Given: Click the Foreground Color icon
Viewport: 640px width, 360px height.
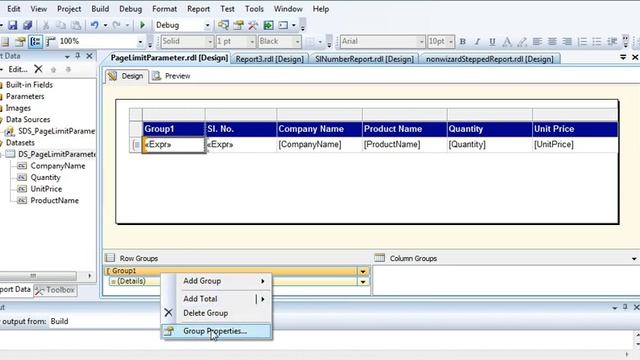Looking at the screenshot, I should click(507, 41).
